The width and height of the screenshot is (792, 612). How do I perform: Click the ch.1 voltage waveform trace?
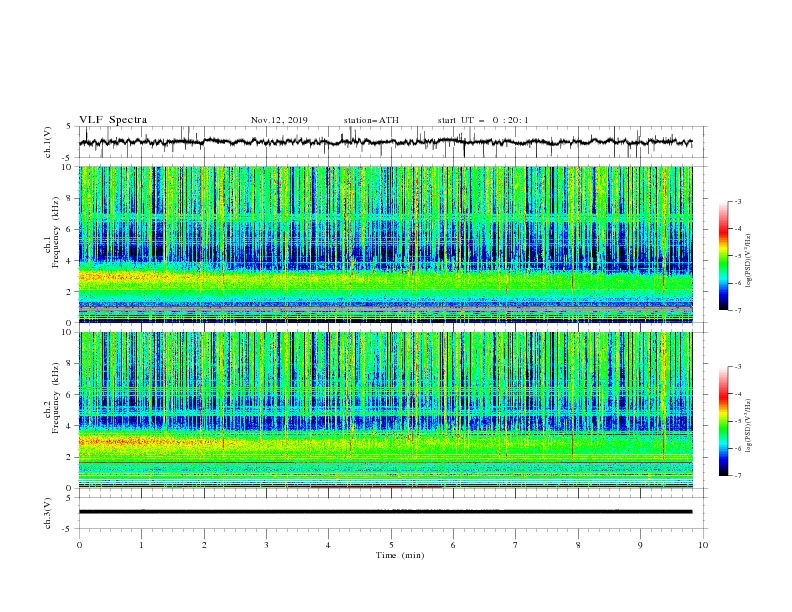click(385, 142)
